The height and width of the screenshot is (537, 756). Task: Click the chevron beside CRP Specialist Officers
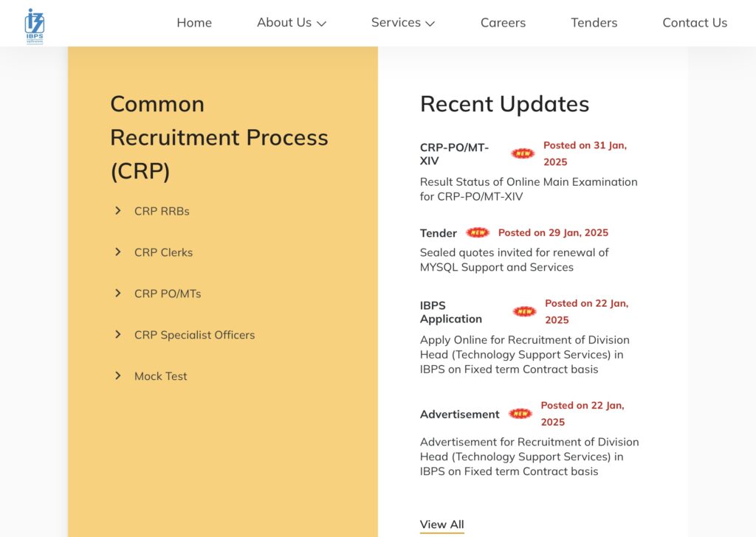[117, 334]
